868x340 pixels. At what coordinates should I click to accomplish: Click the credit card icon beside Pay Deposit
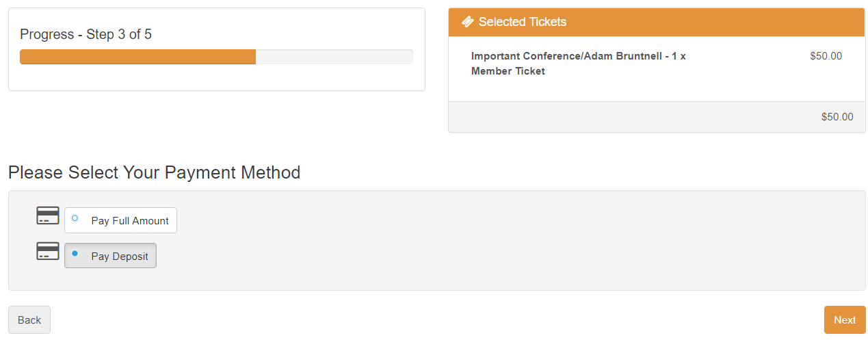[x=48, y=252]
